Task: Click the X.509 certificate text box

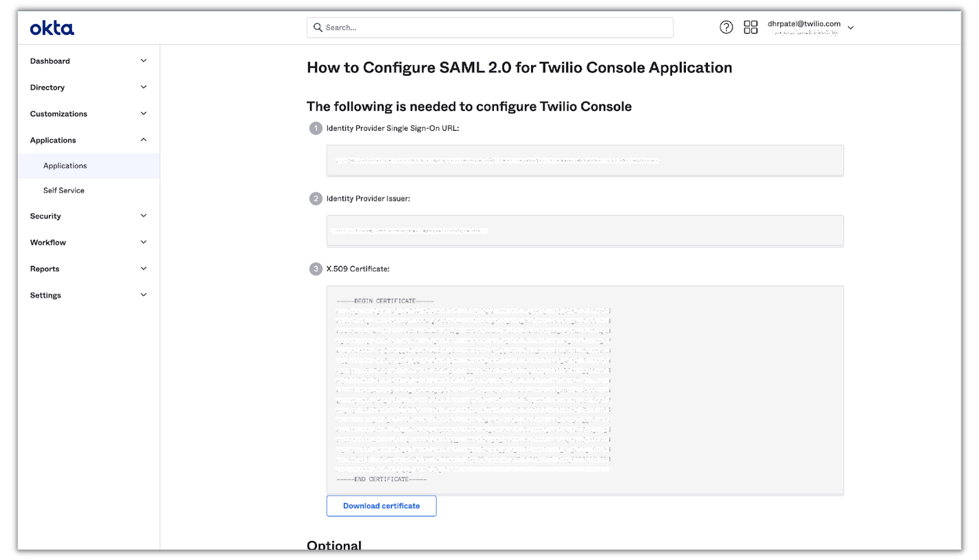Action: 585,390
